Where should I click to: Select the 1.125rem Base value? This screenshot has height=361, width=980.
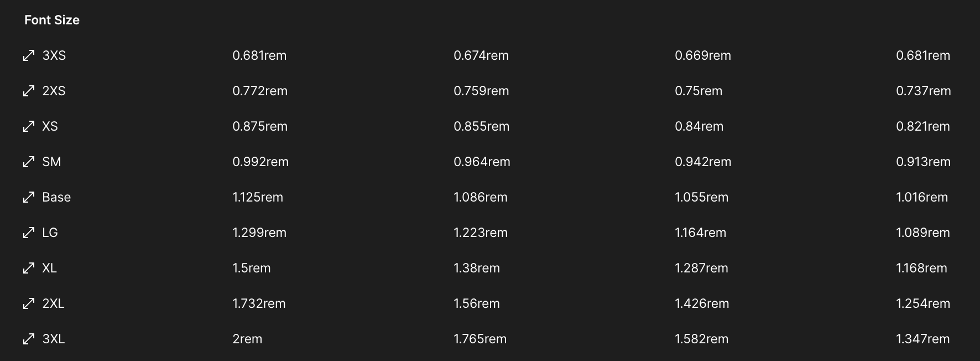coord(258,197)
